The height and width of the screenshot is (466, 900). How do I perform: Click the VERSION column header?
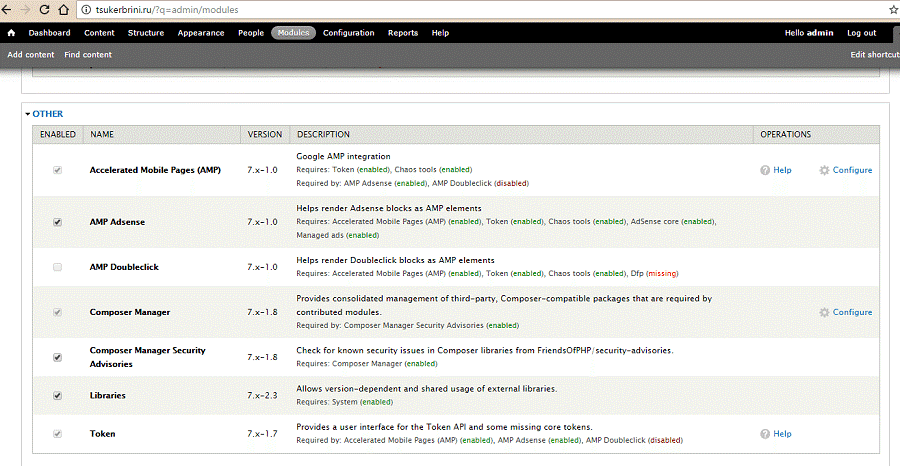(265, 134)
